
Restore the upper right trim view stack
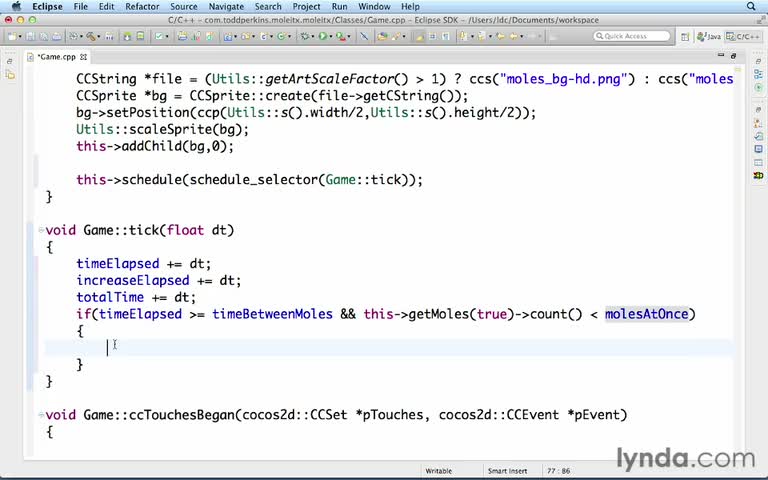pos(758,61)
